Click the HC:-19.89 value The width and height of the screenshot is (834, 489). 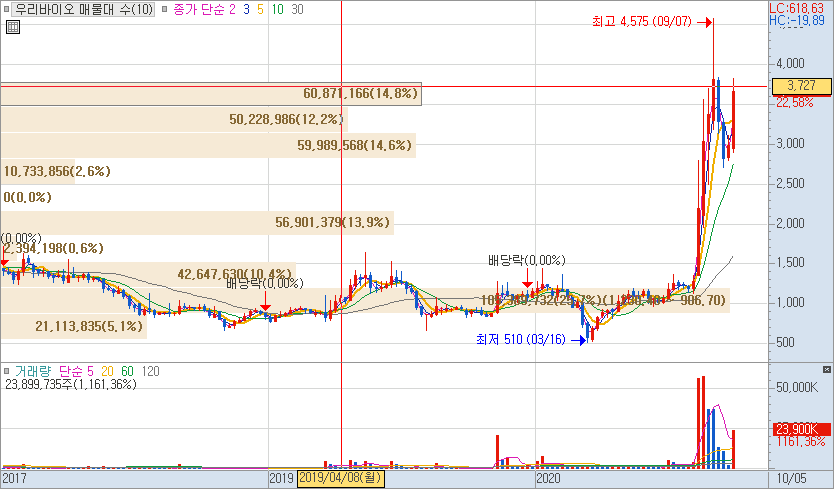pos(797,20)
